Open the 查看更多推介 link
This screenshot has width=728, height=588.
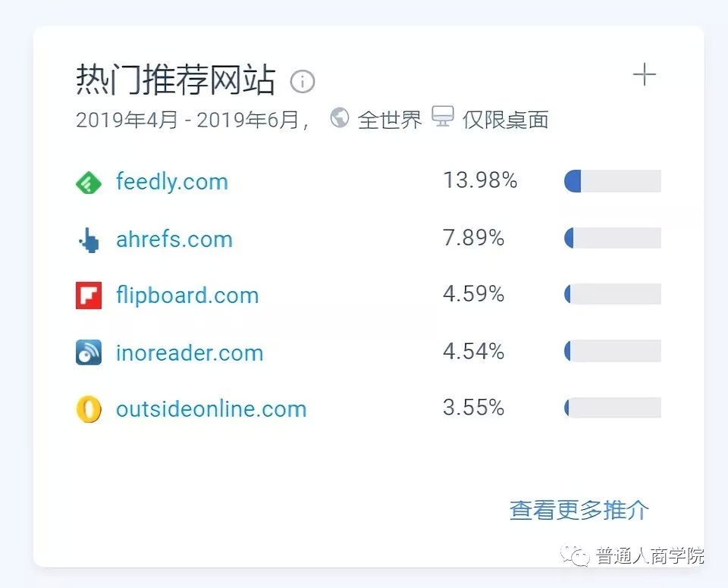coord(579,510)
